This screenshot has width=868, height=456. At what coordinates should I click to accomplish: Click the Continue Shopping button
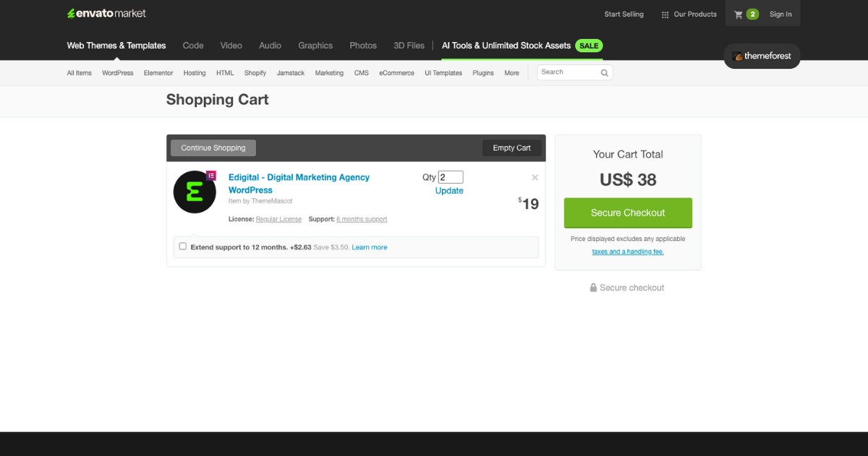(x=213, y=148)
